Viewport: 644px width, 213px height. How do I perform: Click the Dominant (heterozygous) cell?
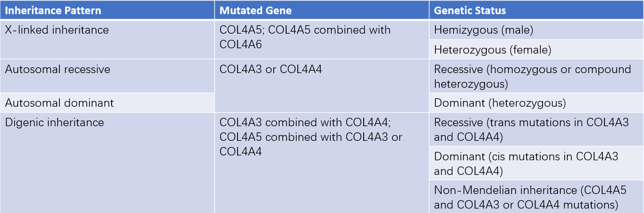536,103
